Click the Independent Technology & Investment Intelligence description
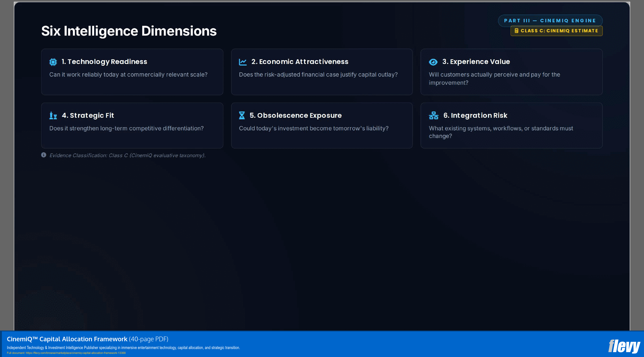 click(x=123, y=347)
